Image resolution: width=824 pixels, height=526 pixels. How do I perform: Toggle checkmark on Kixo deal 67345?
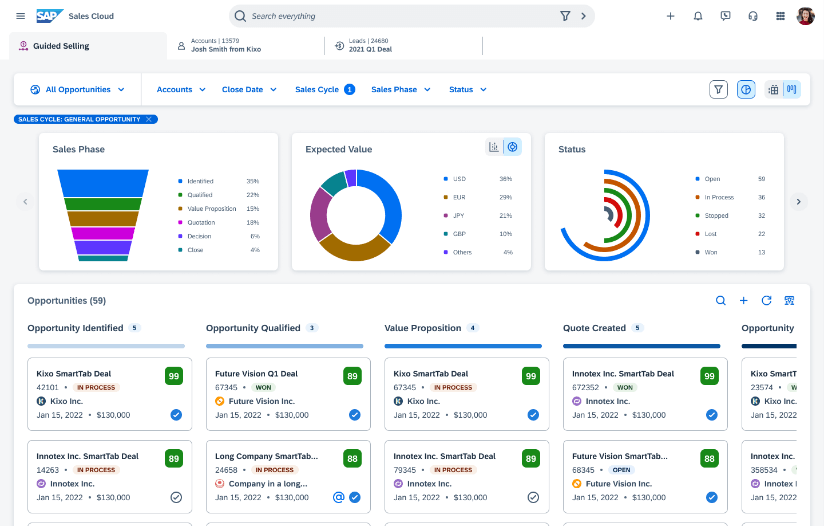(533, 415)
